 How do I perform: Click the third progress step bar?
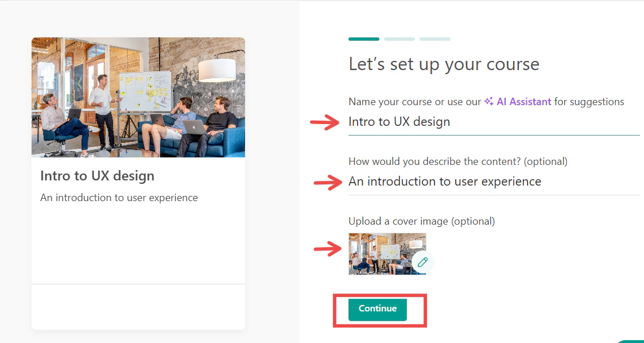(435, 39)
